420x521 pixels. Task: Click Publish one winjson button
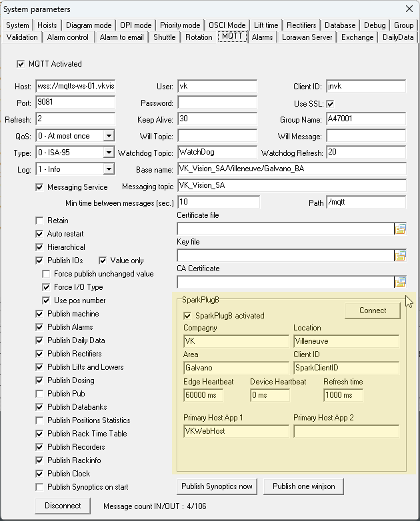pos(303,486)
